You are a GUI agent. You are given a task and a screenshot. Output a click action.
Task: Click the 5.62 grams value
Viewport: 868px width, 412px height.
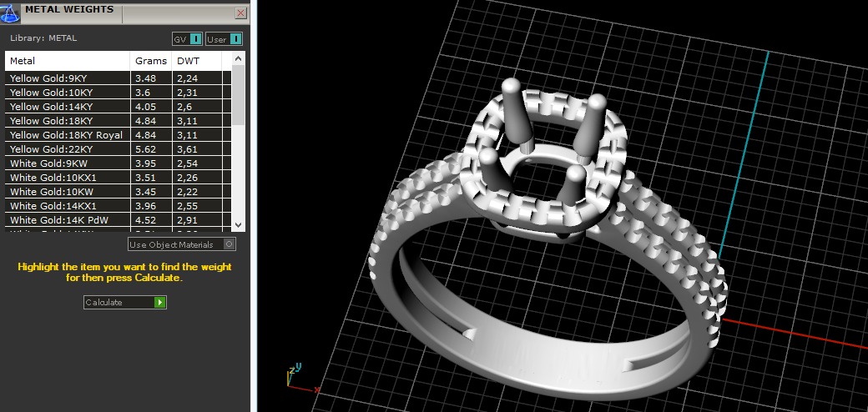145,149
